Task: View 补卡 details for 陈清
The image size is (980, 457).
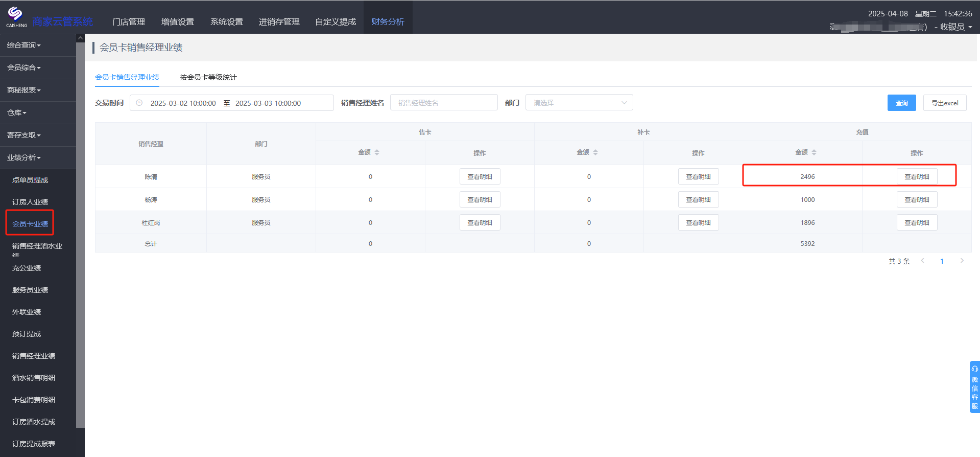Action: pos(699,176)
